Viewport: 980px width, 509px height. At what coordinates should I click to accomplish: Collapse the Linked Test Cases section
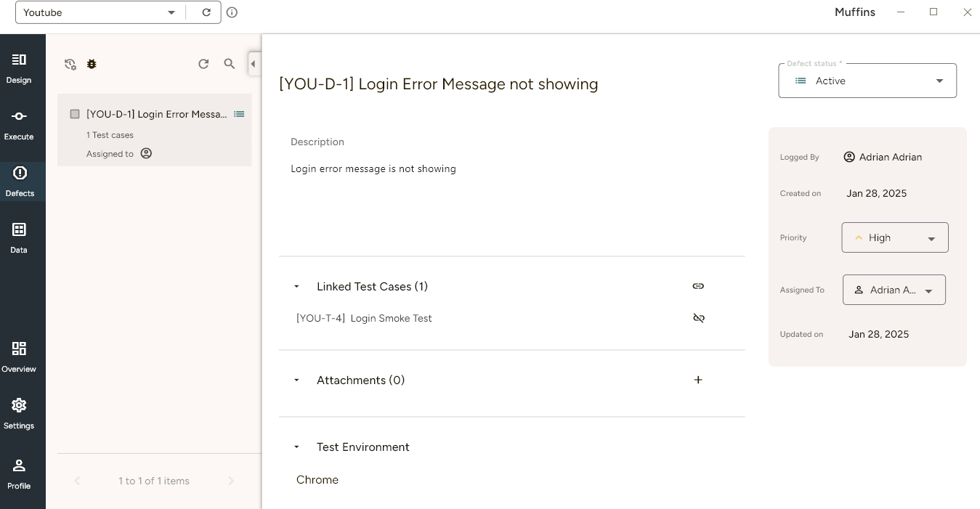(x=296, y=287)
